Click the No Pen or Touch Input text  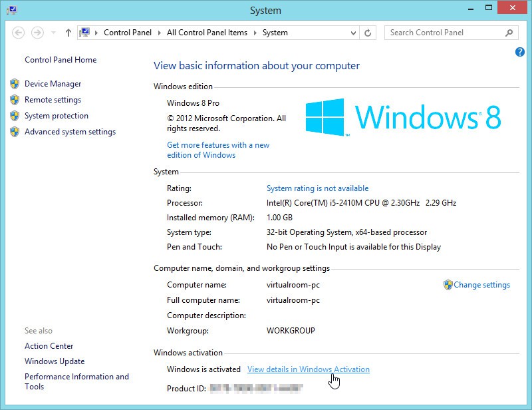[354, 247]
